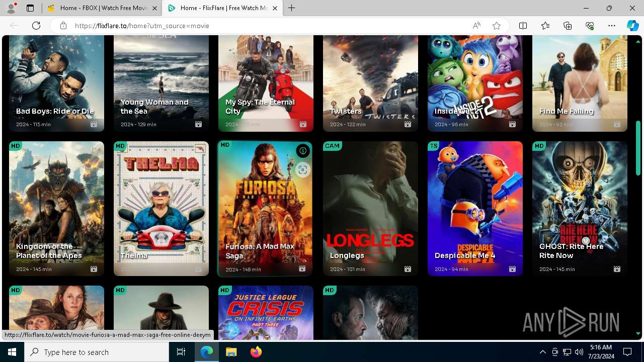
Task: Click the TS quality badge on Despicable Me 4
Action: [x=434, y=146]
